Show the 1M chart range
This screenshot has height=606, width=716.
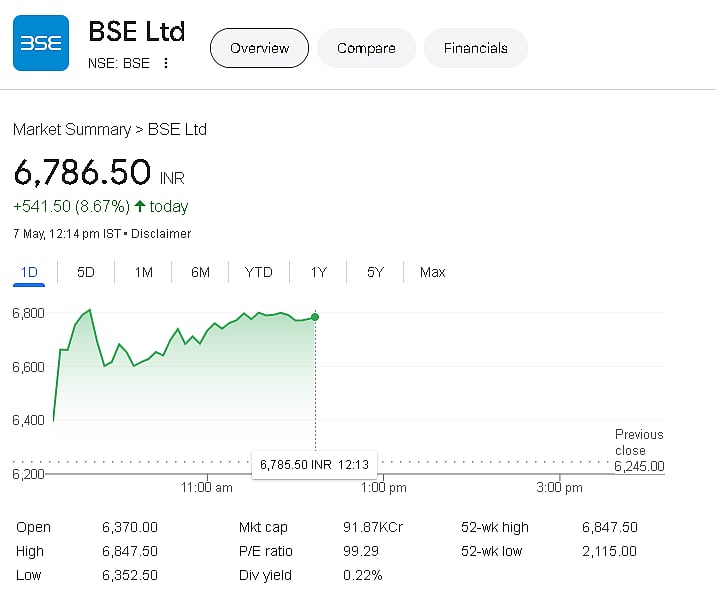tap(144, 272)
